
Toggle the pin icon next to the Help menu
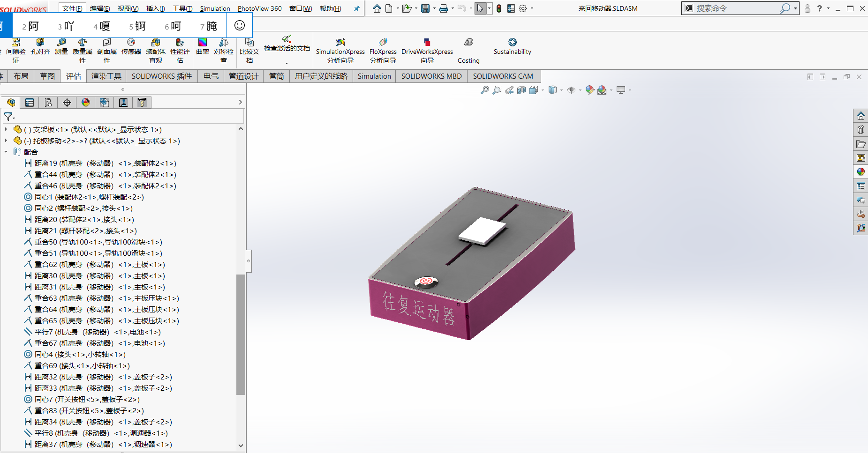click(x=356, y=8)
